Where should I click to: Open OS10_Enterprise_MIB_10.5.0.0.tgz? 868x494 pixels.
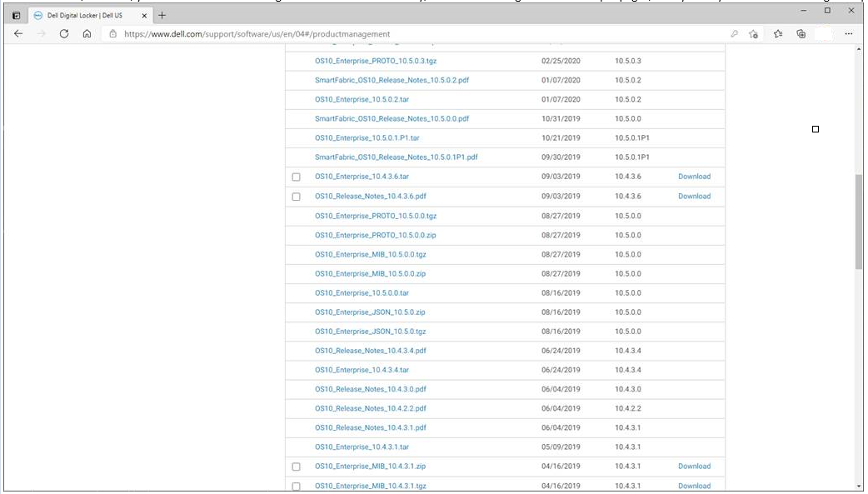point(371,255)
